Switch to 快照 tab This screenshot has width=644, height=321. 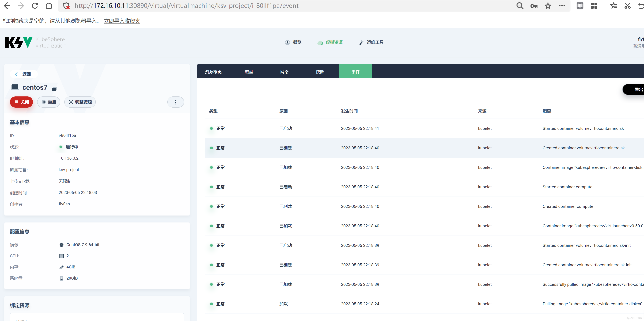click(x=320, y=72)
